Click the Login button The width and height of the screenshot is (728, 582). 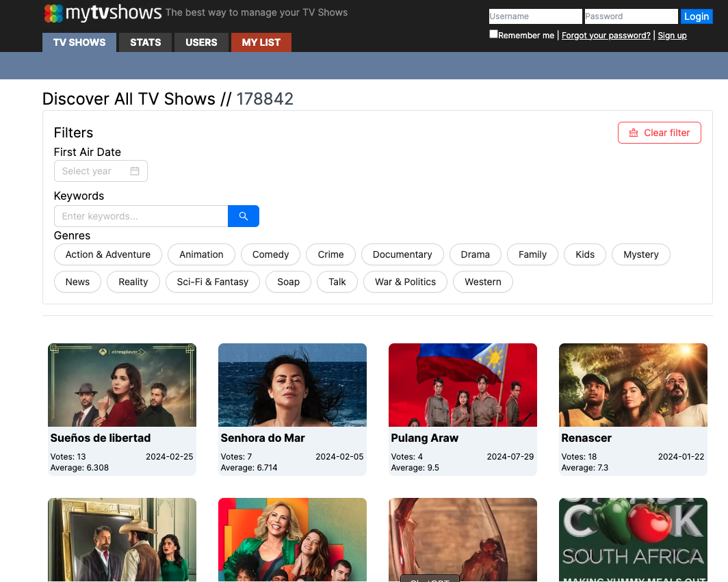(696, 16)
